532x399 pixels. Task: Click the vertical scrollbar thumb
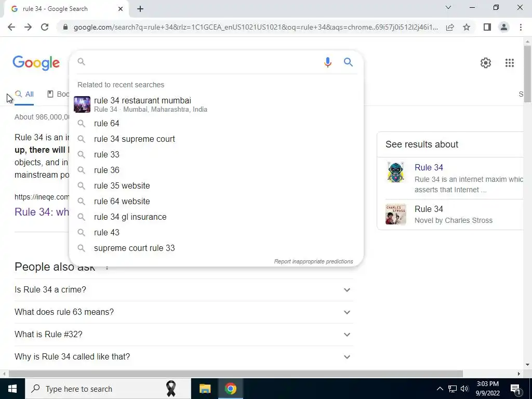527,73
